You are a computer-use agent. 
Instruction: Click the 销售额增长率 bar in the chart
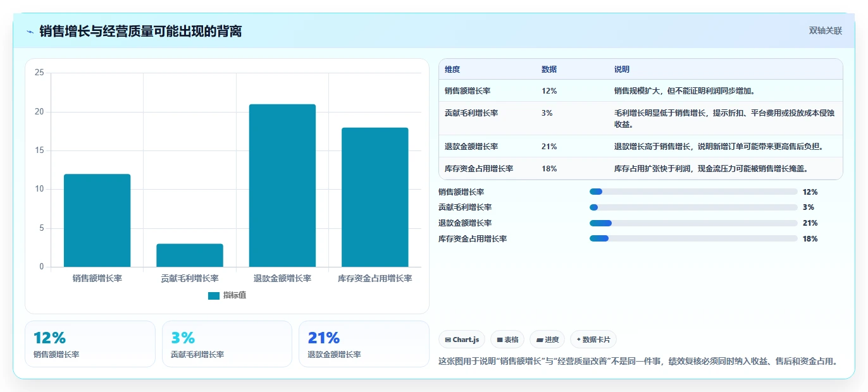(x=97, y=221)
